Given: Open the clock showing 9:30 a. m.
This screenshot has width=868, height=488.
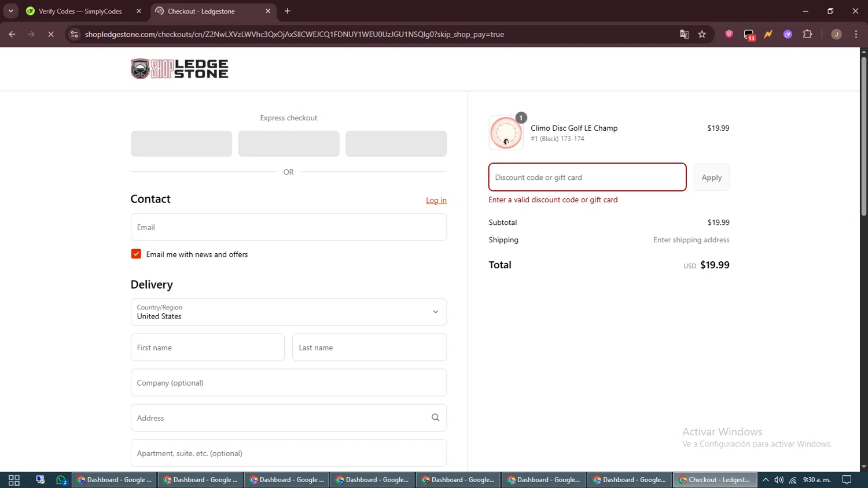Looking at the screenshot, I should pyautogui.click(x=816, y=480).
